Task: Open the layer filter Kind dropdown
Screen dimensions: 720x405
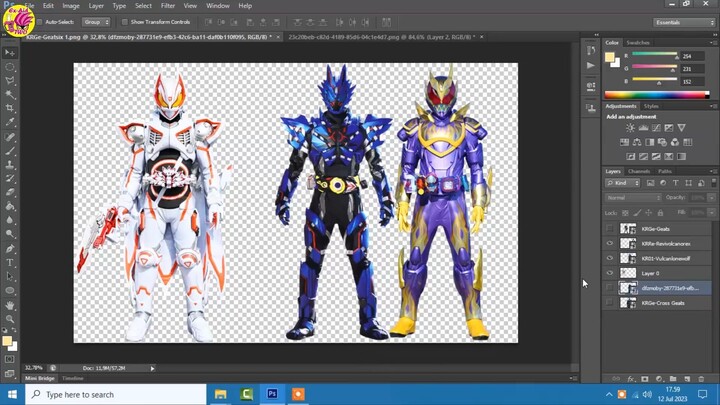Action: click(x=623, y=183)
